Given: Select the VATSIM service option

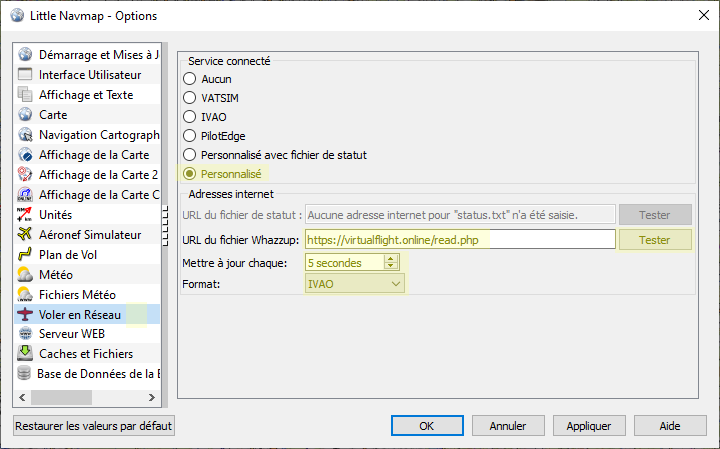Looking at the screenshot, I should coord(189,98).
